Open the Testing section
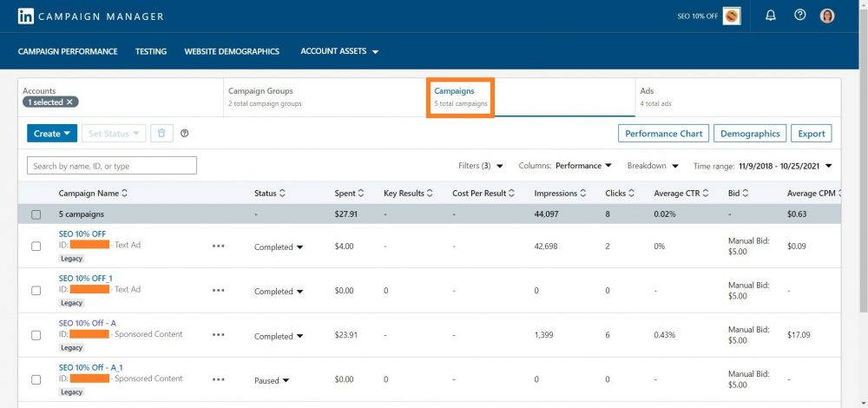The width and height of the screenshot is (868, 408). [150, 51]
